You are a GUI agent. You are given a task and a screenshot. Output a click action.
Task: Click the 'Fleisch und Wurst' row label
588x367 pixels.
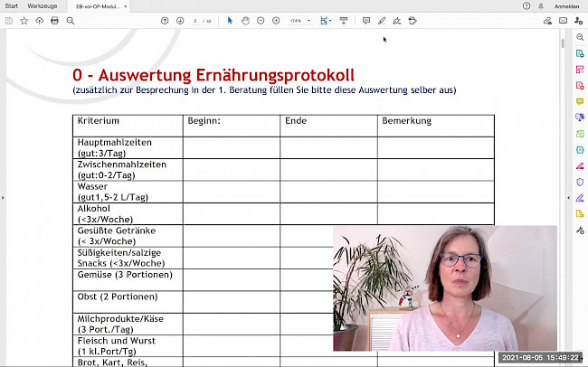pos(117,341)
